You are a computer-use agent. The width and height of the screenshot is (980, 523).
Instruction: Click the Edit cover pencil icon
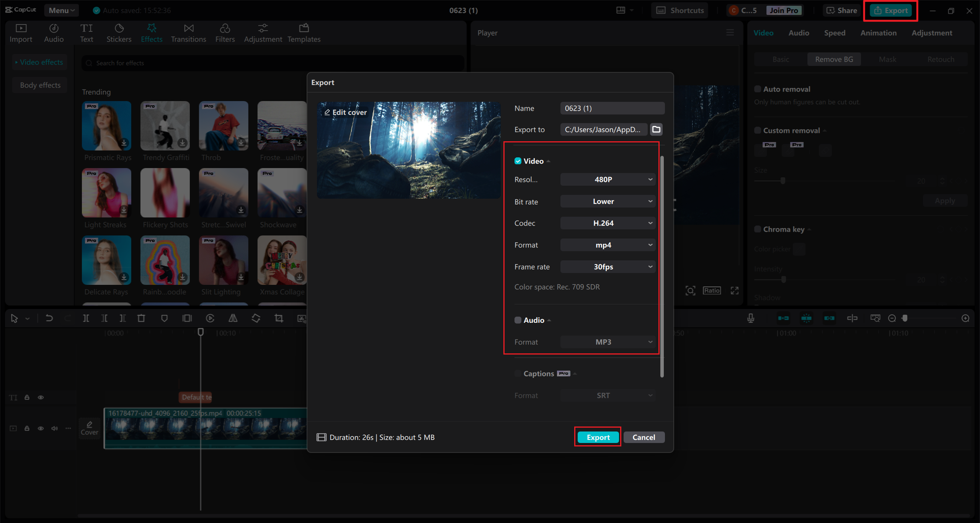pos(327,112)
